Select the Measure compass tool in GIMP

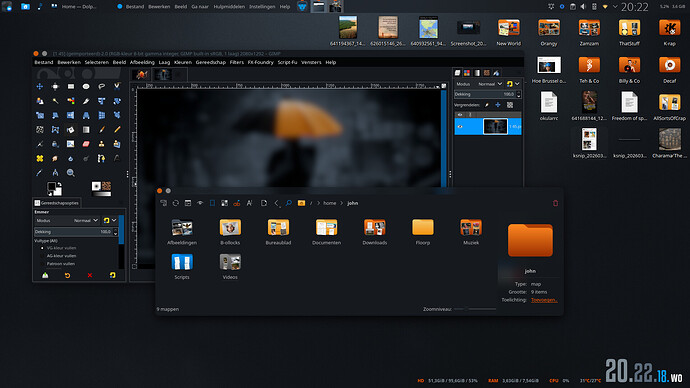point(55,173)
